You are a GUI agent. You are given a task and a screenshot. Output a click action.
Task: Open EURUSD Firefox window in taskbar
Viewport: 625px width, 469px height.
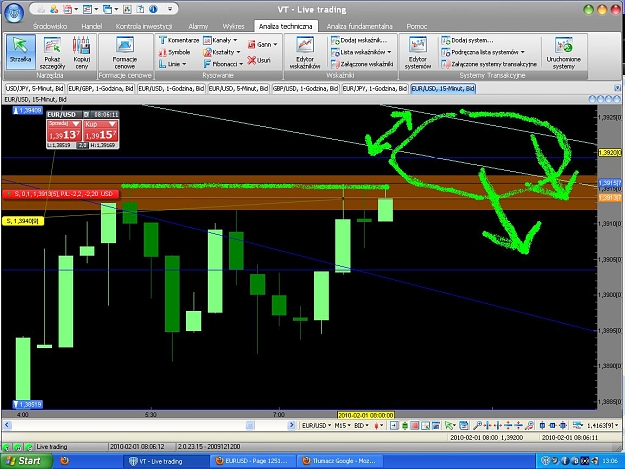click(x=253, y=461)
